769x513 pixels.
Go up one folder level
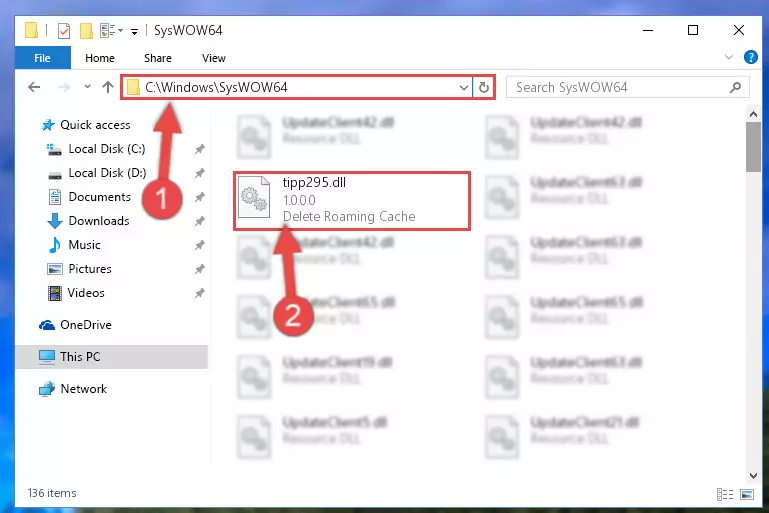point(108,87)
